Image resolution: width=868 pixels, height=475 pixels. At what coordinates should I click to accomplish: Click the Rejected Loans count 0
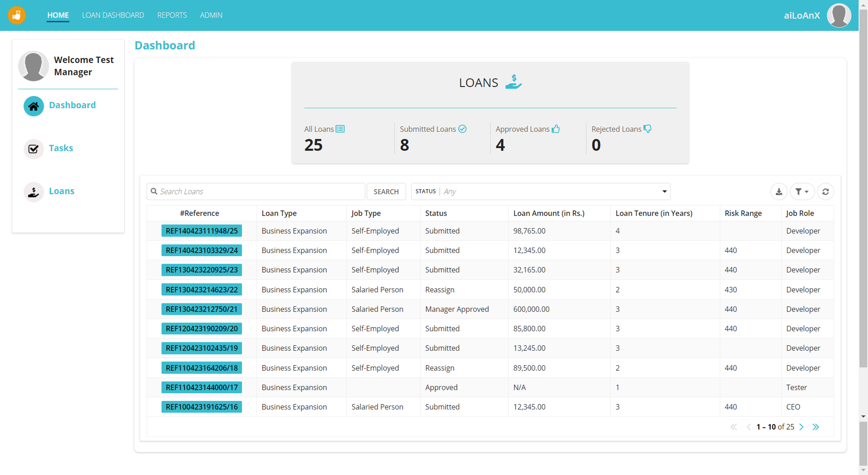[596, 145]
